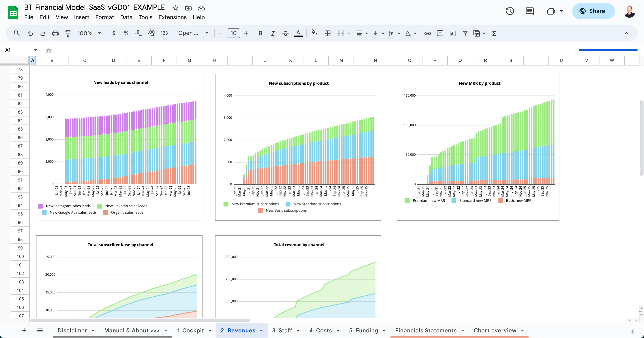Toggle bold formatting

click(x=260, y=33)
